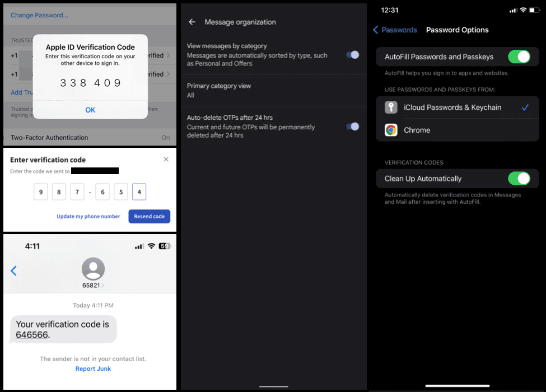The image size is (546, 392).
Task: Select the iCloud Passwords & Keychain row
Action: [x=457, y=107]
